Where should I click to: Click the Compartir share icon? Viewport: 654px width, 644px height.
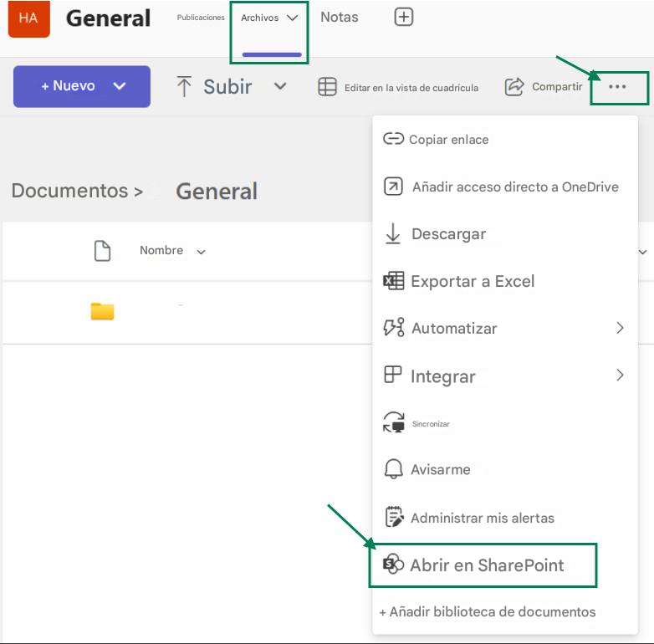pyautogui.click(x=513, y=87)
